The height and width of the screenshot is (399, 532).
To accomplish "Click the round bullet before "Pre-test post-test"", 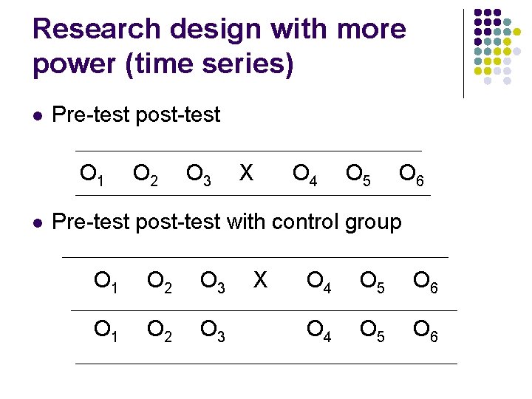I will [x=38, y=116].
